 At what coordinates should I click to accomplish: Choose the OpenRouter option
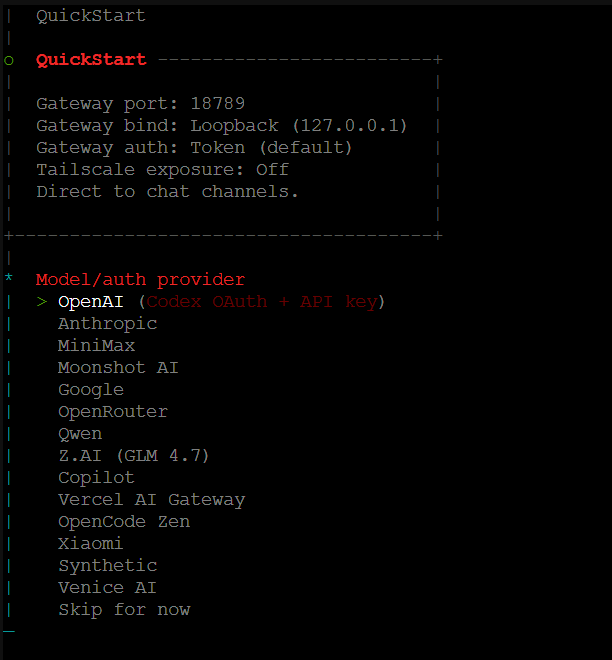tap(113, 412)
